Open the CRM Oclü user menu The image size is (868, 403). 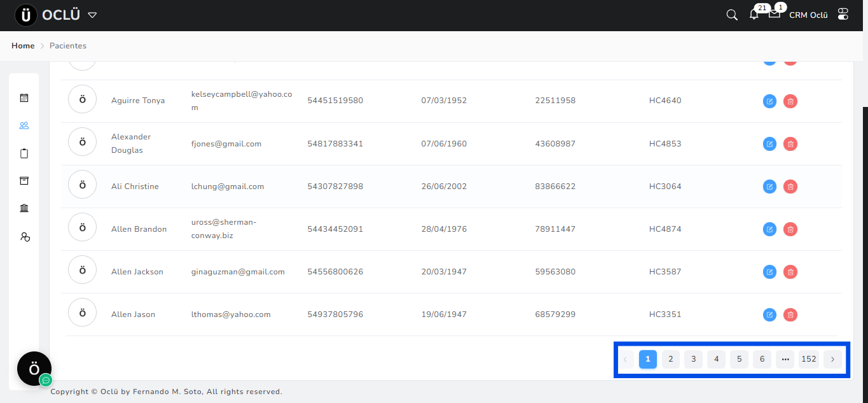pos(808,15)
